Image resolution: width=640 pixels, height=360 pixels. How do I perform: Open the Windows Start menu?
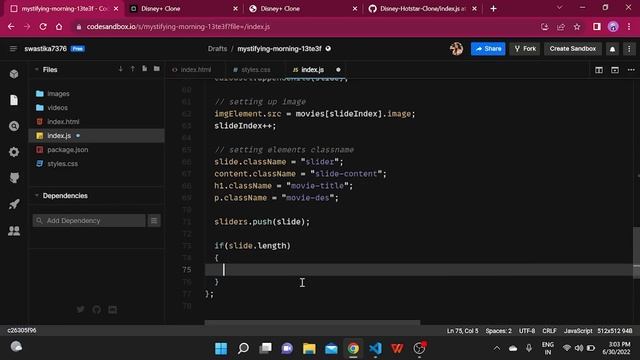221,348
